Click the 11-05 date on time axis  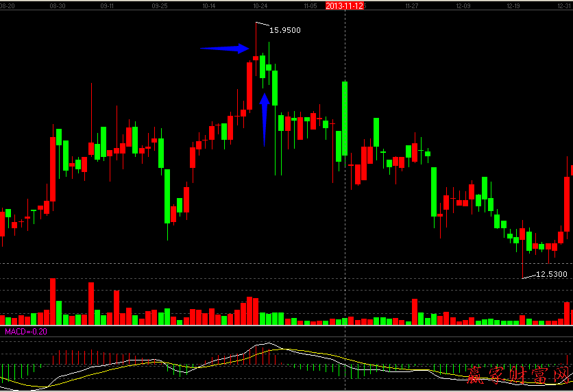(x=310, y=5)
